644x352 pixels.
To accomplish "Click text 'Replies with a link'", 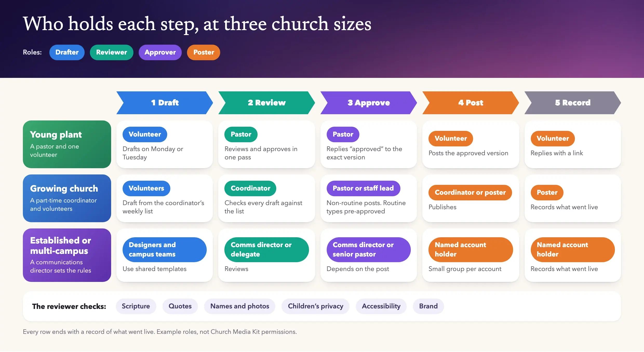I will coord(557,153).
